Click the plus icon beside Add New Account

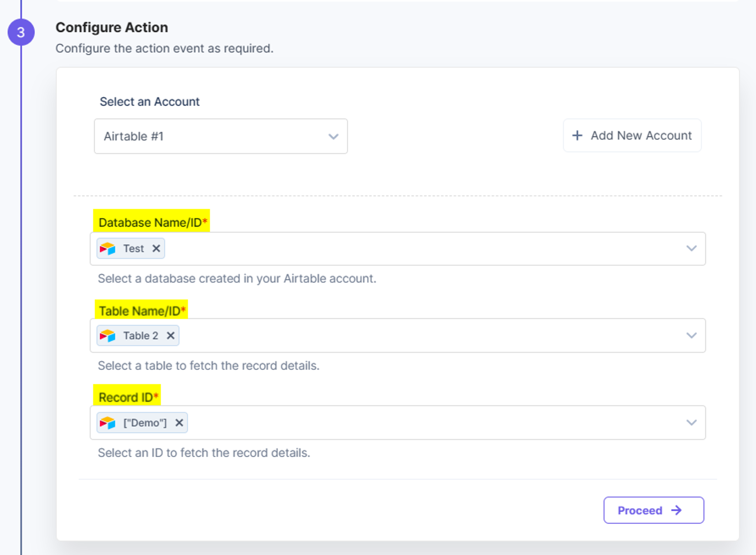click(x=577, y=135)
